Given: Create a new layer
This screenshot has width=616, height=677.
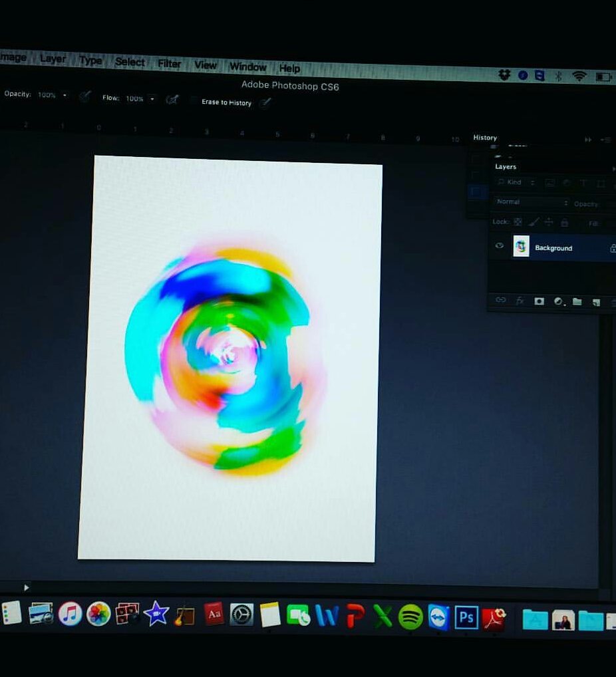Looking at the screenshot, I should pyautogui.click(x=597, y=302).
